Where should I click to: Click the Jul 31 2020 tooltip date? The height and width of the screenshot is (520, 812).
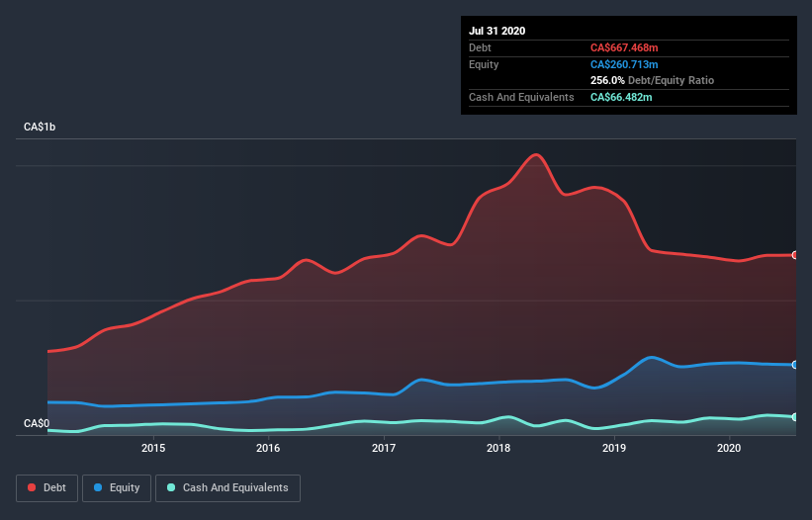497,31
